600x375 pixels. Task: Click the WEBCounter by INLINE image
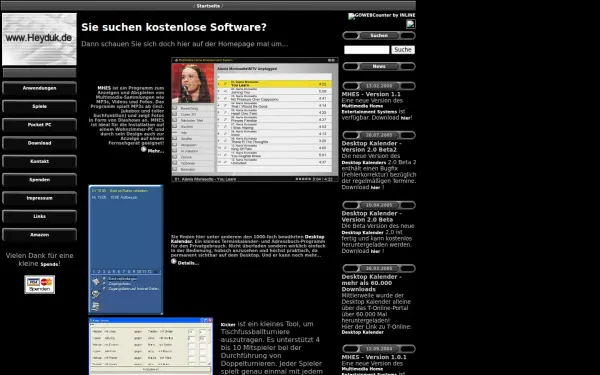point(382,16)
